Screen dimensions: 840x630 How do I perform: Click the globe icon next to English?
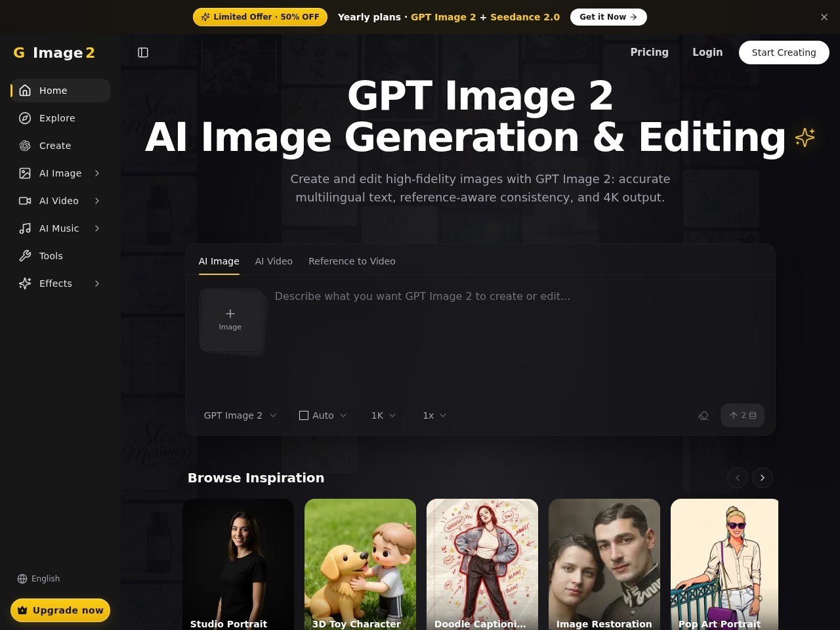pyautogui.click(x=22, y=579)
